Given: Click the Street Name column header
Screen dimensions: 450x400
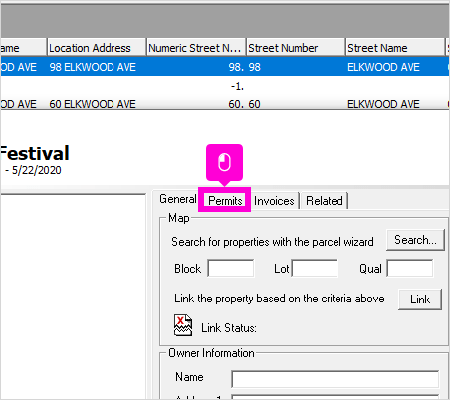Looking at the screenshot, I should click(x=395, y=48).
